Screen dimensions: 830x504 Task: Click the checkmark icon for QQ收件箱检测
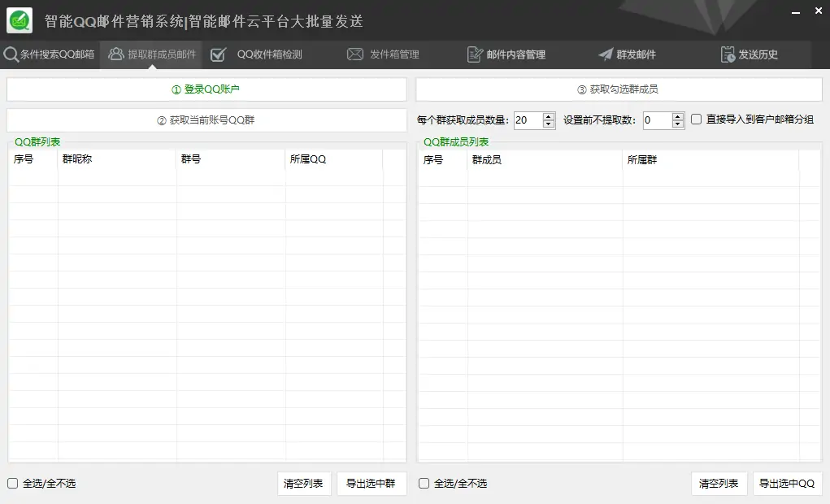[218, 54]
